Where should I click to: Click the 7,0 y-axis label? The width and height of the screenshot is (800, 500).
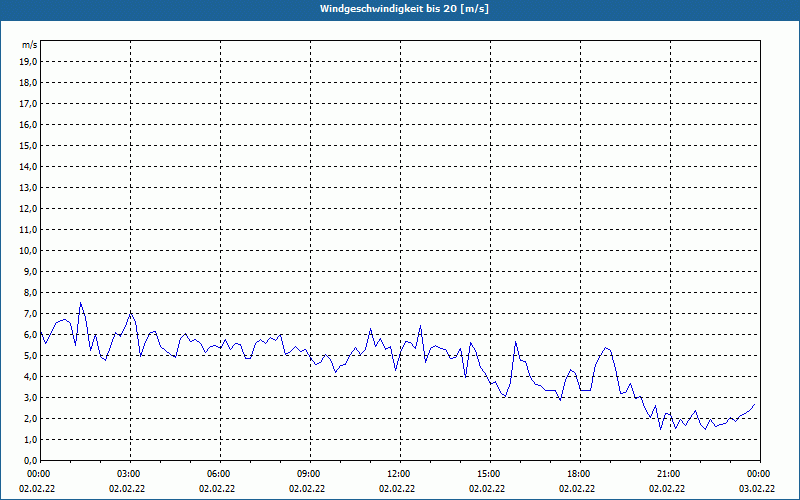[30, 313]
